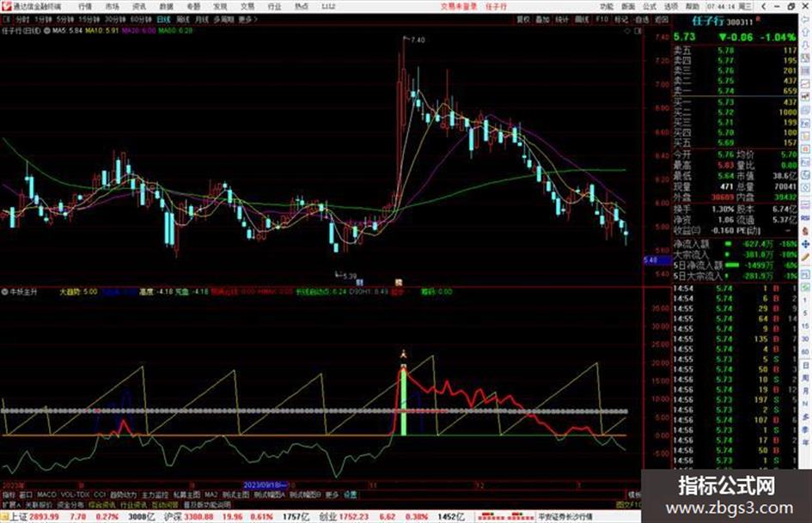812x523 pixels.
Task: Expand 更多 period options
Action: (247, 19)
